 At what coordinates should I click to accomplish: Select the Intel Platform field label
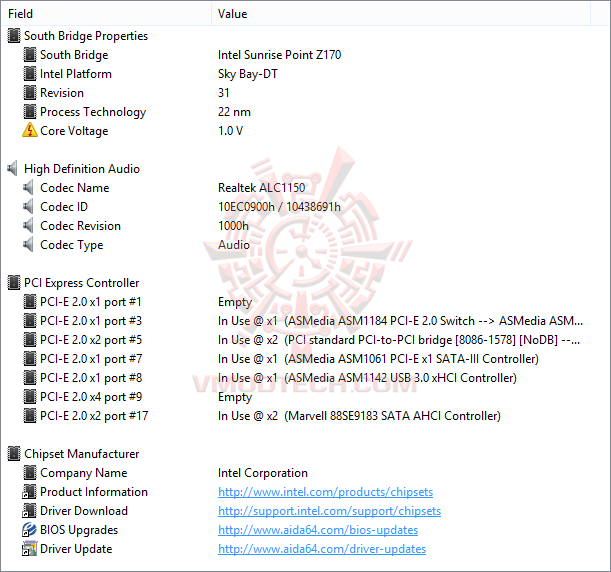[76, 74]
